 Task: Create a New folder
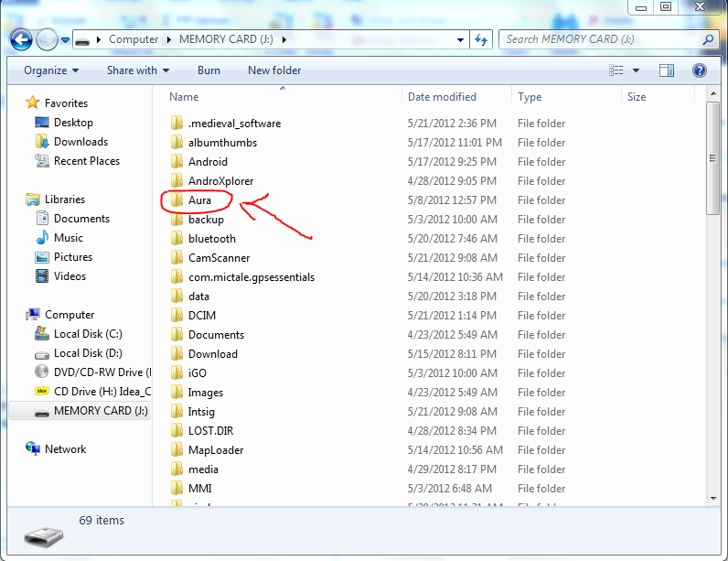[x=274, y=70]
